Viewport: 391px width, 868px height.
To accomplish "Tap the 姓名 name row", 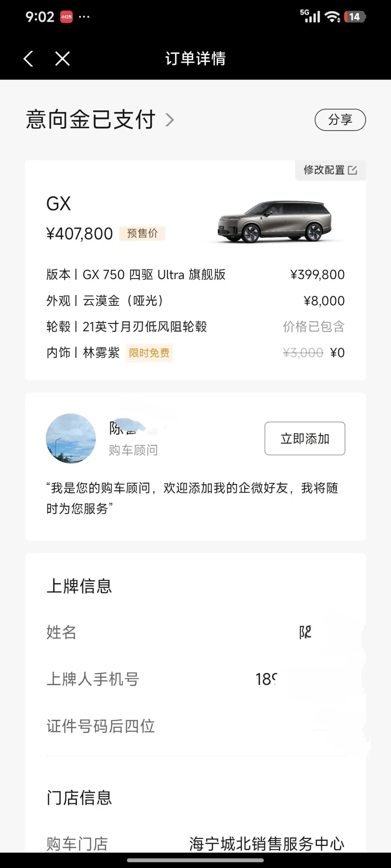I will (195, 632).
